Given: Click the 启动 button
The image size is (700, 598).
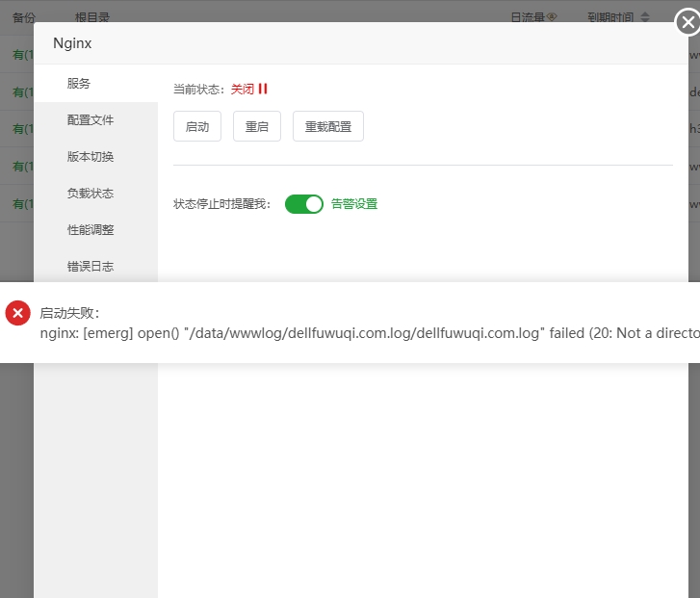Looking at the screenshot, I should (197, 126).
